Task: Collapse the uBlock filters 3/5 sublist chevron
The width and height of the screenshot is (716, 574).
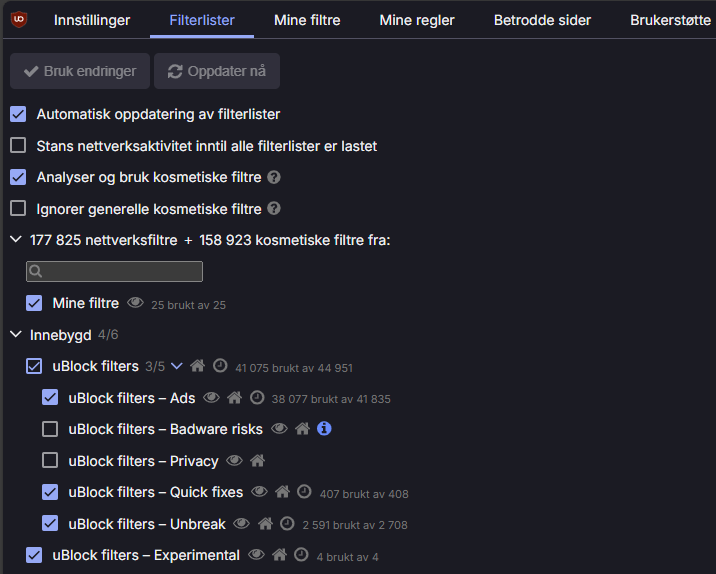Action: coord(177,366)
